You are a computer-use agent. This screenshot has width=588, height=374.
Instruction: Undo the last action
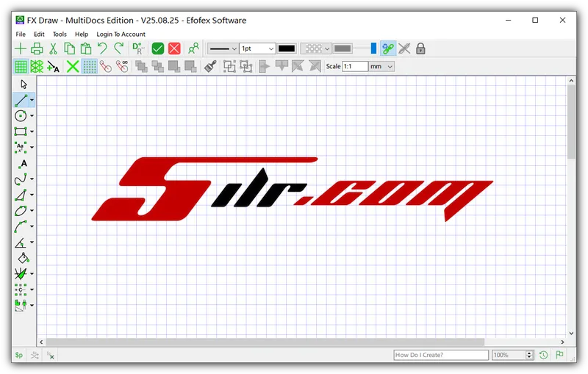[102, 48]
